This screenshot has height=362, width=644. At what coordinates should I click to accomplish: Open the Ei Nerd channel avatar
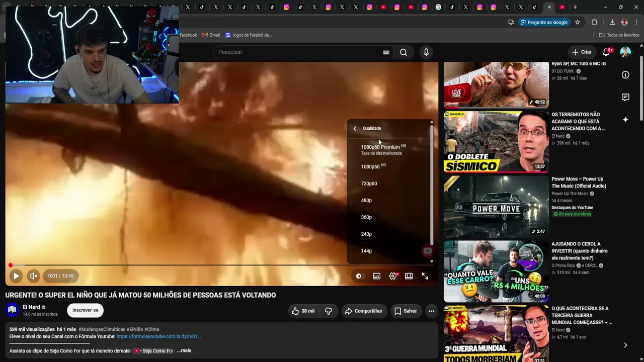tap(13, 310)
